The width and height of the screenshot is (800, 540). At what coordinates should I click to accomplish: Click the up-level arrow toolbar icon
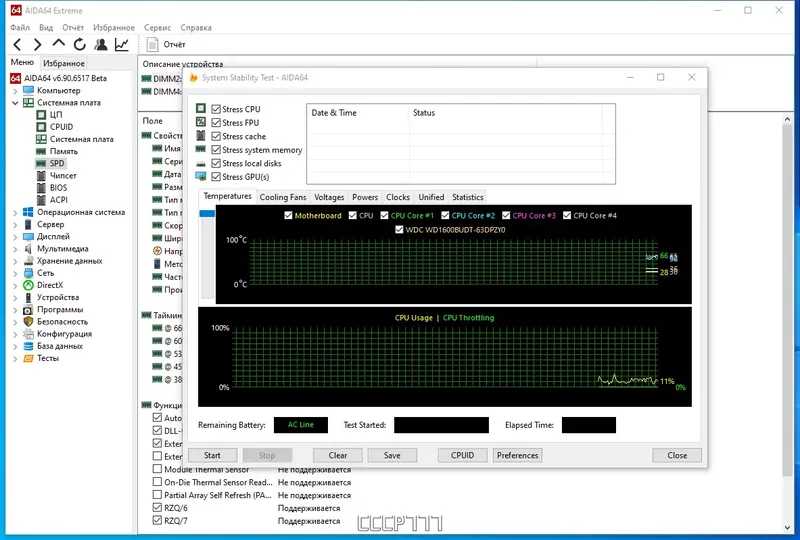pos(59,44)
